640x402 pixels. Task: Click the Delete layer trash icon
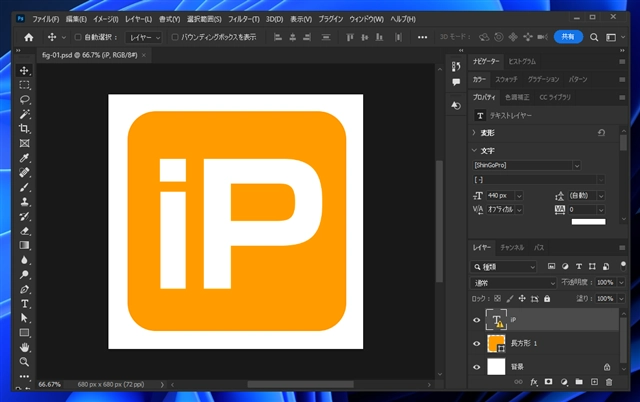(609, 382)
